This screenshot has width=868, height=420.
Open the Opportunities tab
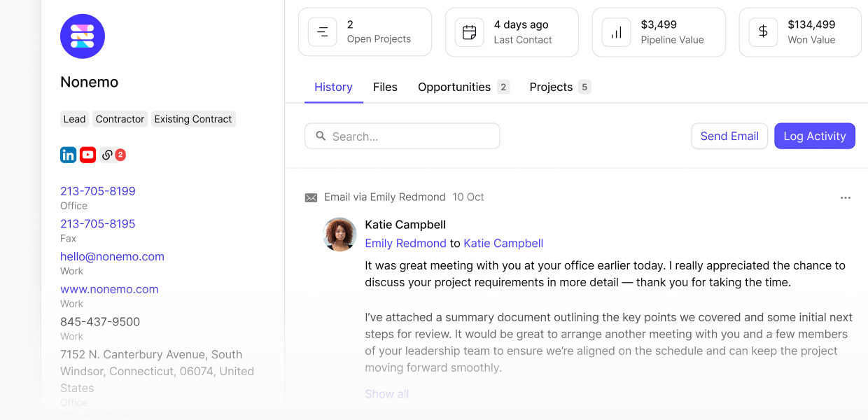(454, 87)
